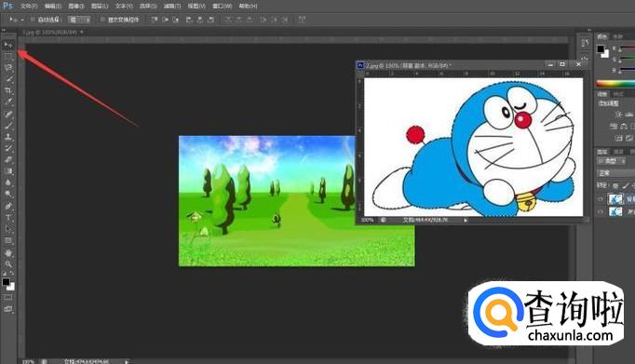The image size is (635, 364).
Task: Open the File menu
Action: (29, 7)
